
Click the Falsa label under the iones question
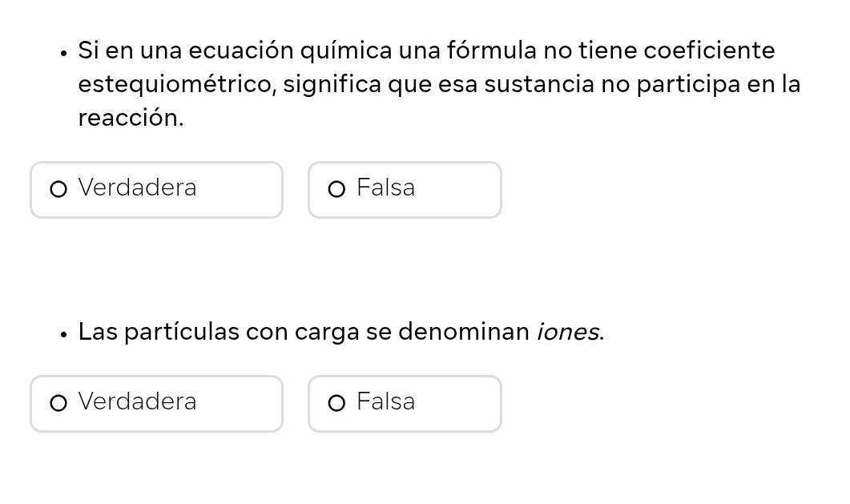tap(385, 401)
